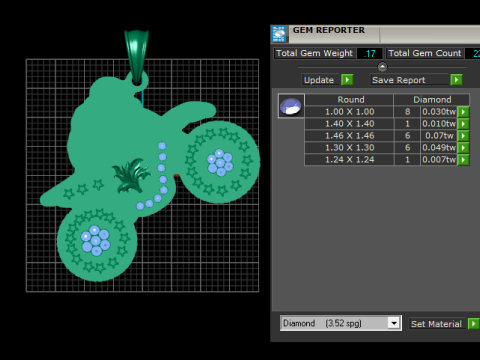Click the green arrow in the 1.40 X 1.40 row
This screenshot has height=360, width=480.
[463, 124]
